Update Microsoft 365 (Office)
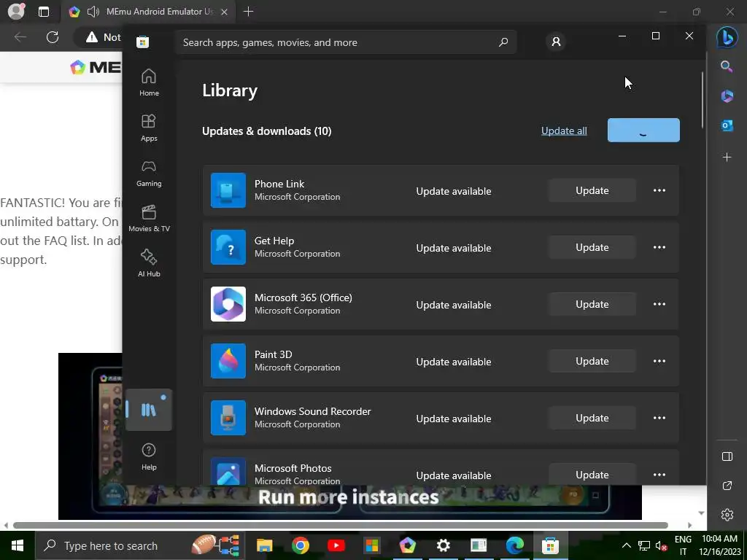 click(592, 304)
